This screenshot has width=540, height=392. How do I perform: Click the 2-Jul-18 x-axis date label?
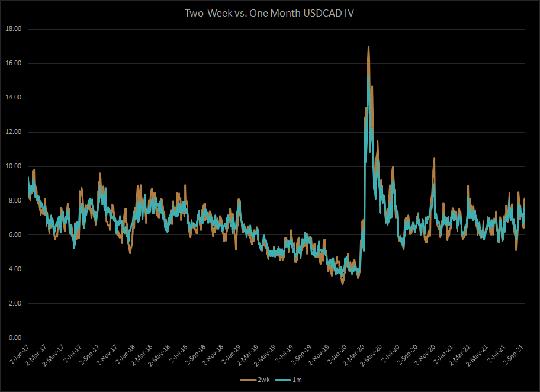[x=178, y=354]
